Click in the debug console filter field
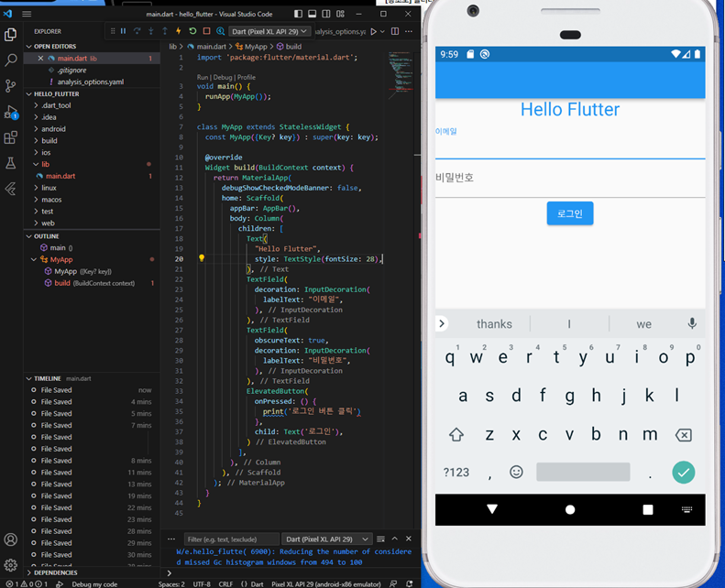 (x=231, y=539)
